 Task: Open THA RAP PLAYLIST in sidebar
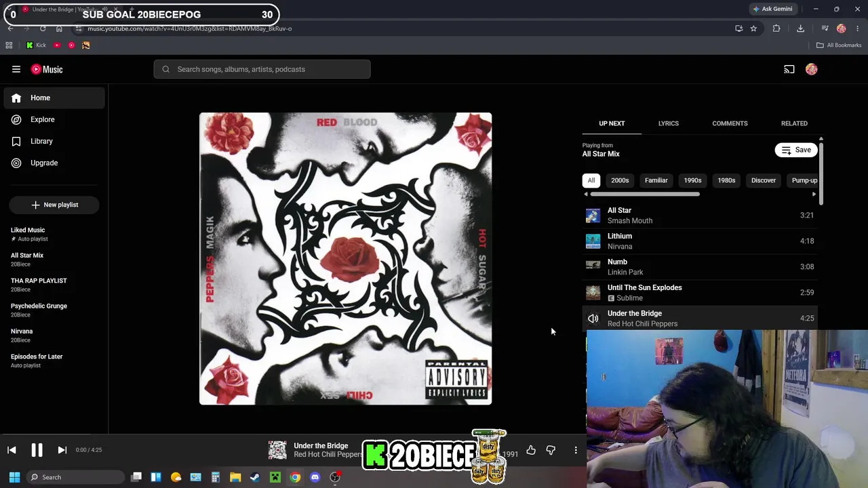(x=54, y=285)
